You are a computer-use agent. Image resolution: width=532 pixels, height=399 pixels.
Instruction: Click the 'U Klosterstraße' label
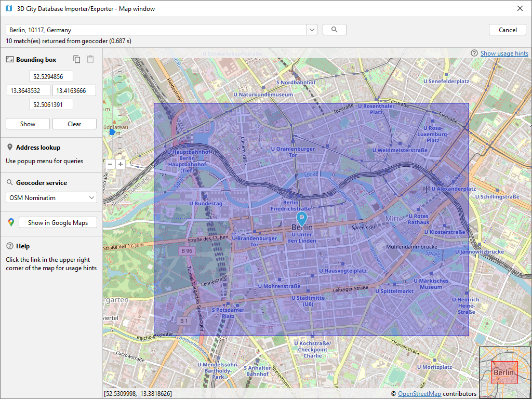click(x=445, y=232)
